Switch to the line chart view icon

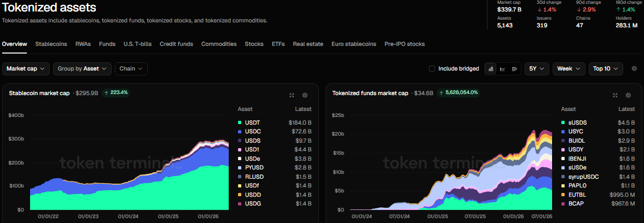(x=502, y=69)
